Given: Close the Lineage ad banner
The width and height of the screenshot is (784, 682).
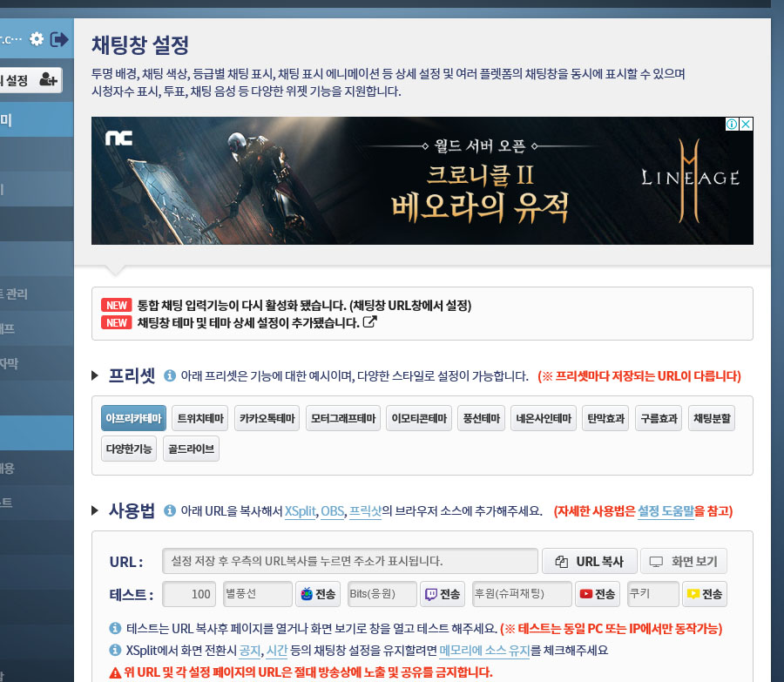Looking at the screenshot, I should (746, 125).
